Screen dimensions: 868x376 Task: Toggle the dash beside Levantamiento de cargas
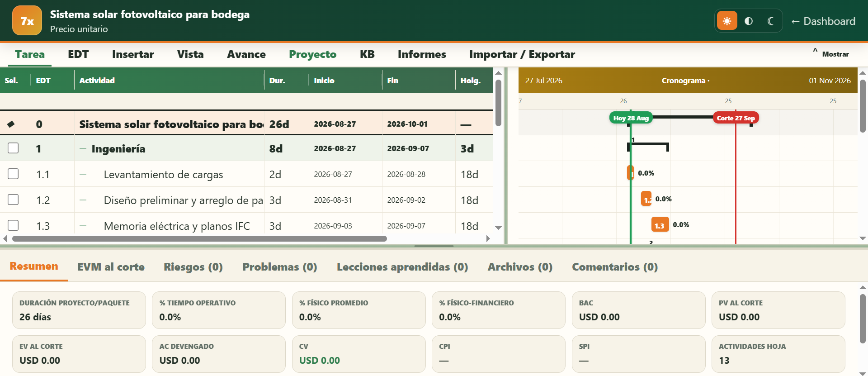tap(83, 174)
